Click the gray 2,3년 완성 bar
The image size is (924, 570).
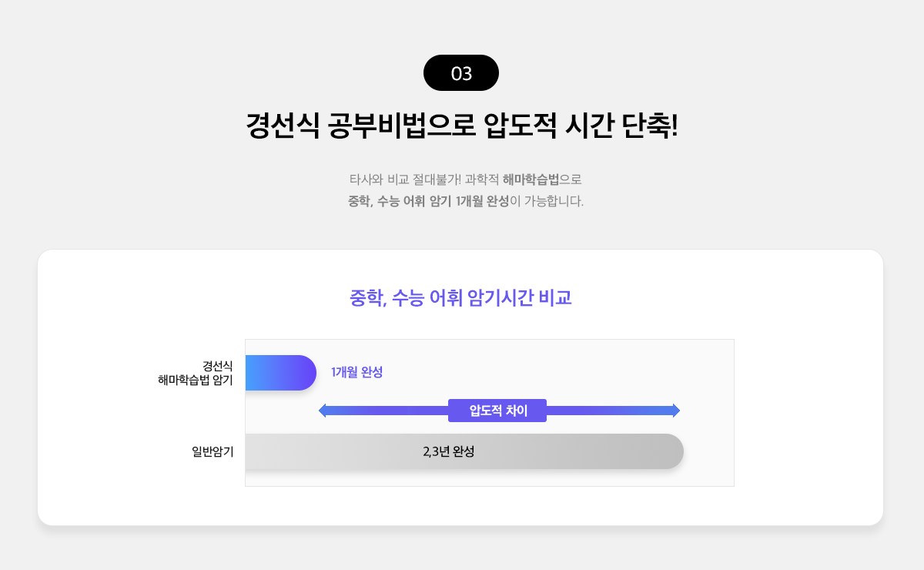[x=464, y=451]
